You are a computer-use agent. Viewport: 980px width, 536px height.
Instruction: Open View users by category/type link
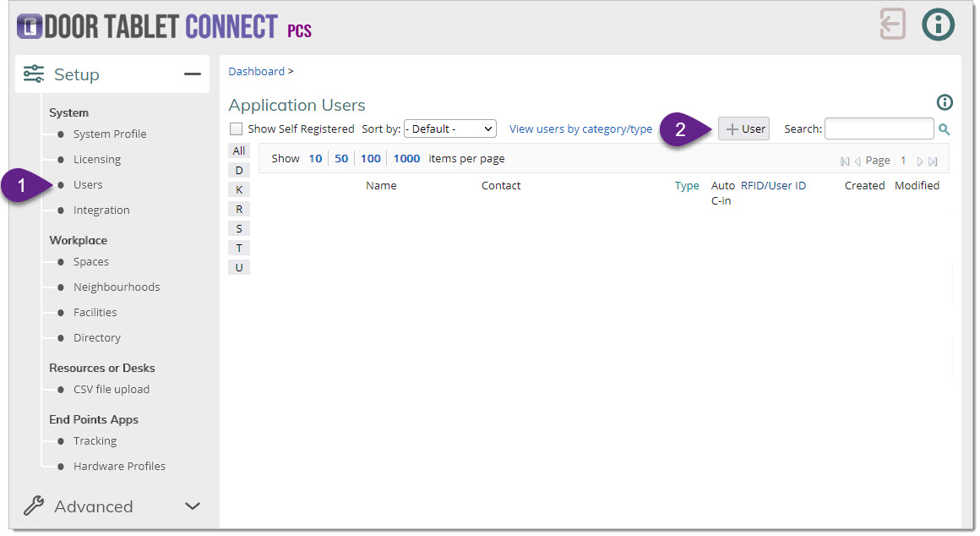pyautogui.click(x=580, y=129)
